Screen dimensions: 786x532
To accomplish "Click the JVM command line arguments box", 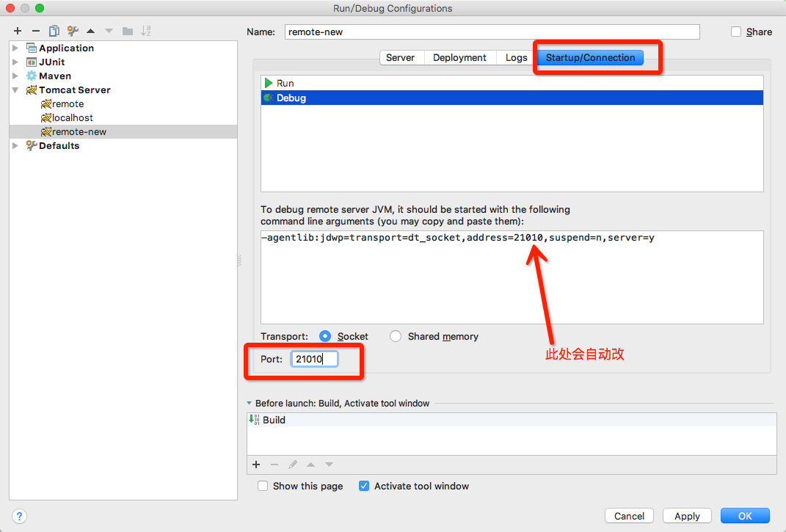I will click(512, 277).
